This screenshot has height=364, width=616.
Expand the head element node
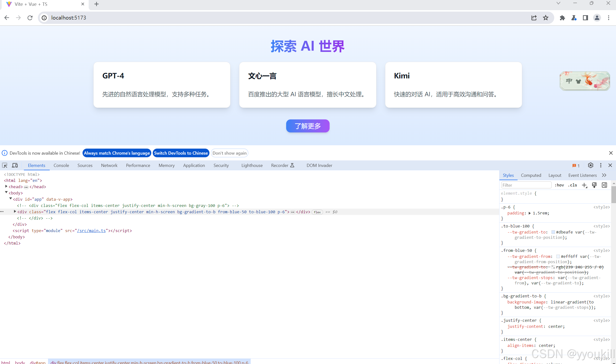click(6, 186)
